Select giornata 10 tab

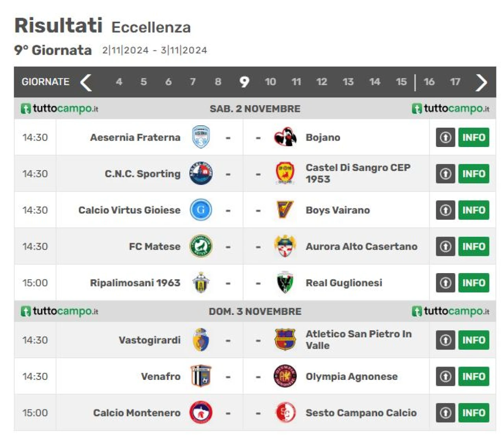coord(270,82)
